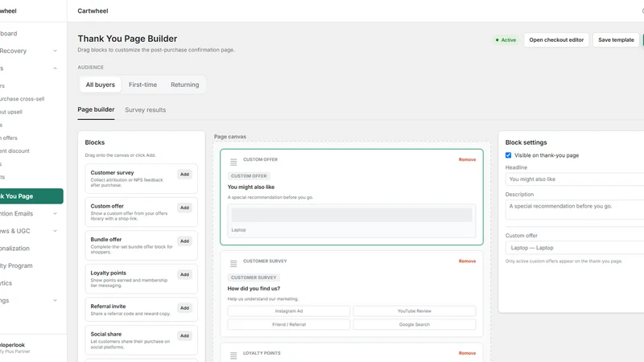Open the Personalization sidebar item
644x362 pixels.
coord(16,249)
